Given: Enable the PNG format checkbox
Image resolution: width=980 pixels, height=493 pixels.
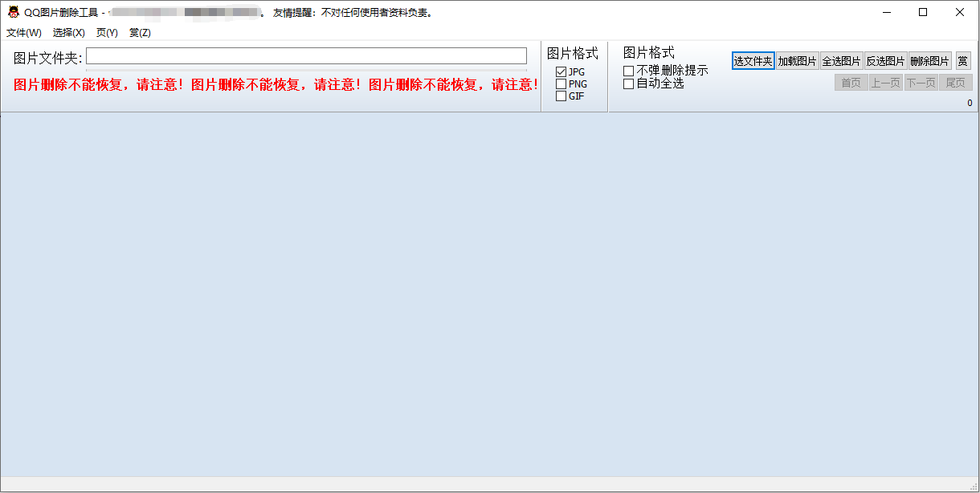Looking at the screenshot, I should [561, 84].
